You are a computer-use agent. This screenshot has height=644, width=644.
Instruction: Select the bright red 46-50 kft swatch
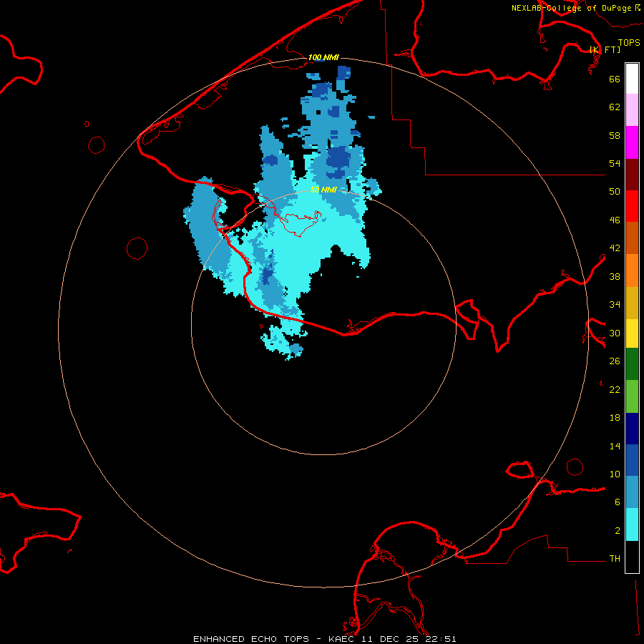pos(632,206)
